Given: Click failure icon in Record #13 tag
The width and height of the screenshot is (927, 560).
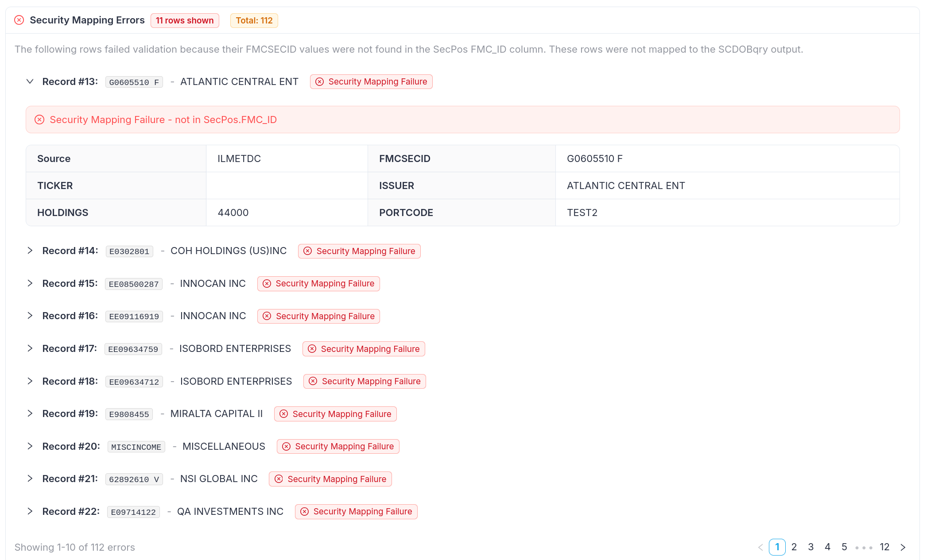Looking at the screenshot, I should (x=319, y=82).
